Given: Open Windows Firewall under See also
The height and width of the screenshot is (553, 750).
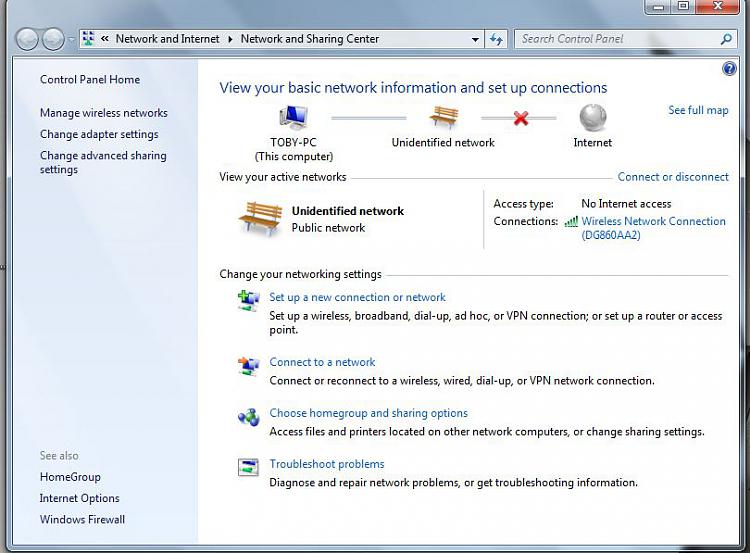Looking at the screenshot, I should click(82, 520).
